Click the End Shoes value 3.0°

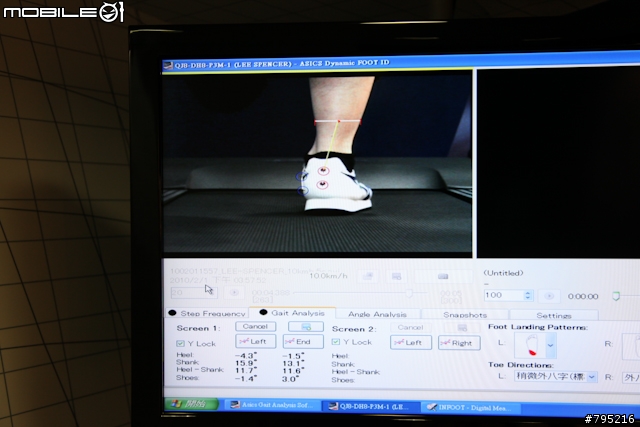(x=291, y=379)
